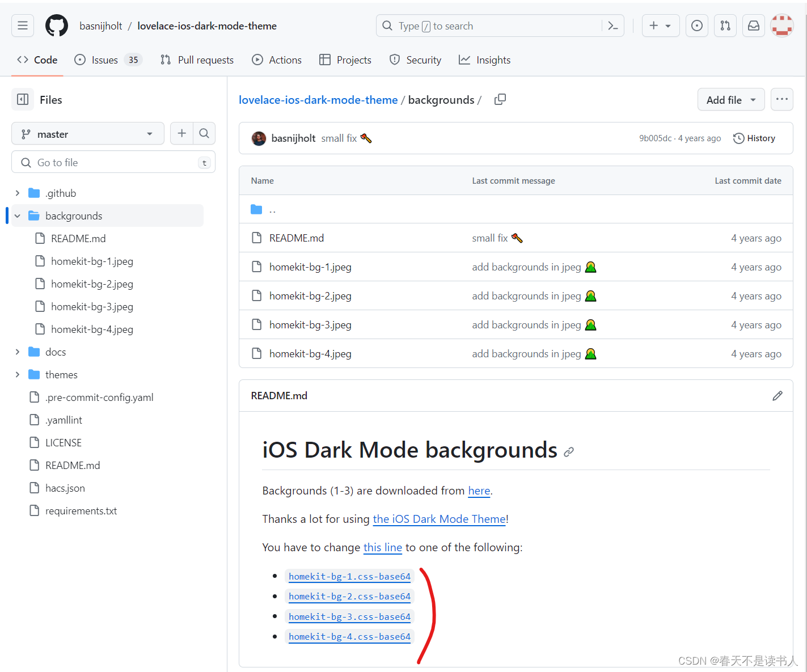Open homekit-bg-3.jpeg in file table
807x672 pixels.
click(x=310, y=325)
